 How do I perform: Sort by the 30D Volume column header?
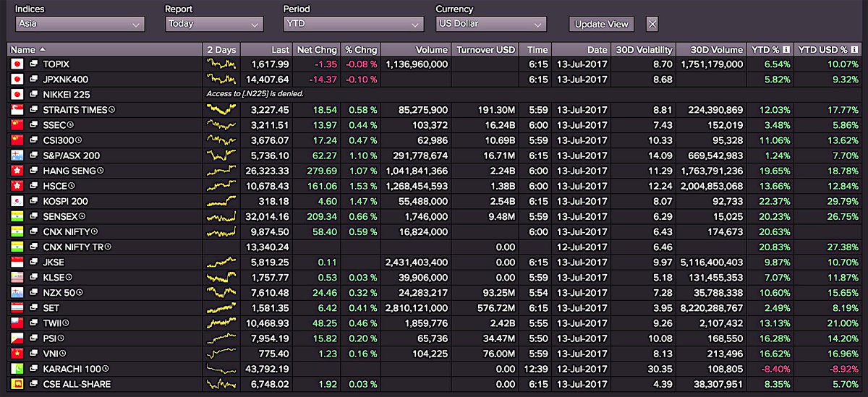[710, 50]
